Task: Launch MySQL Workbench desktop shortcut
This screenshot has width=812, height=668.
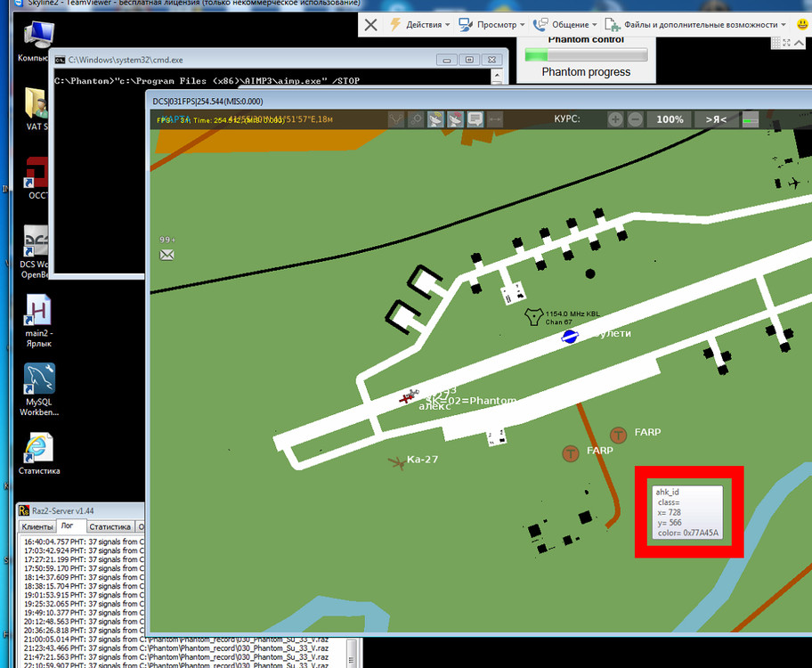Action: (x=39, y=390)
